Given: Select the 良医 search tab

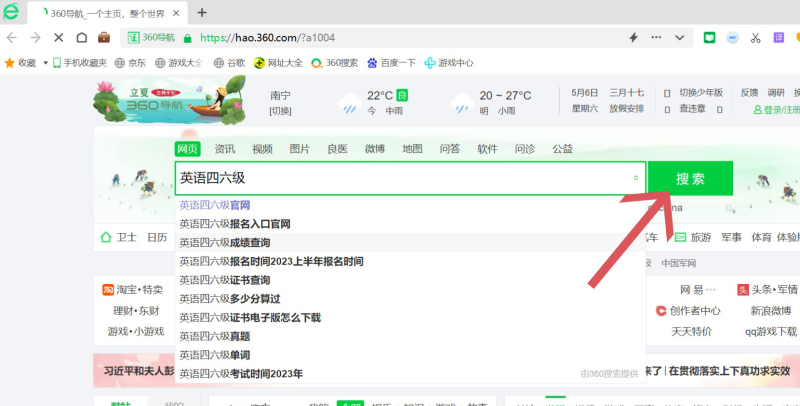Looking at the screenshot, I should click(x=337, y=149).
